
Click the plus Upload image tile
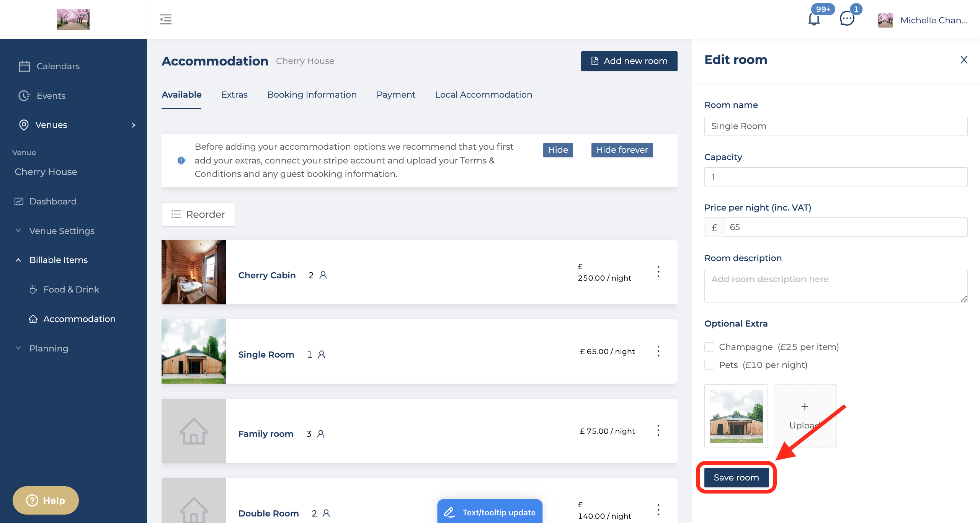tap(805, 416)
